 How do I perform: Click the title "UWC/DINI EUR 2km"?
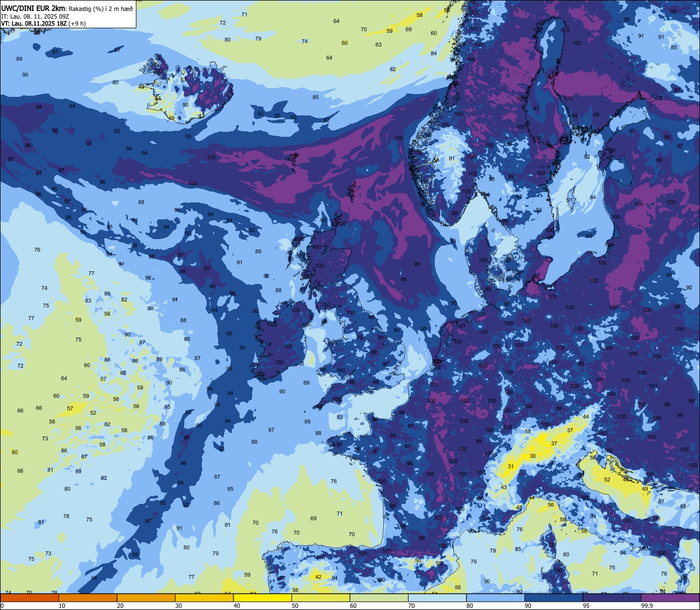coord(33,8)
